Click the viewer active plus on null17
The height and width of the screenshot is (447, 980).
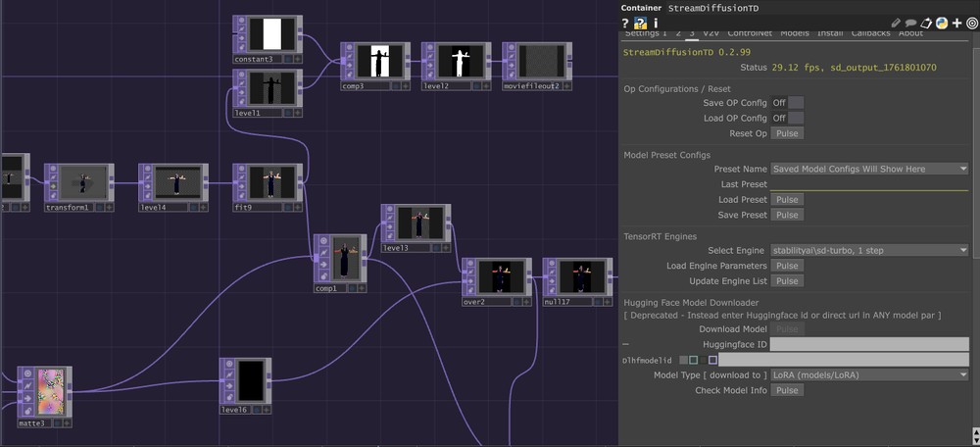coord(608,301)
